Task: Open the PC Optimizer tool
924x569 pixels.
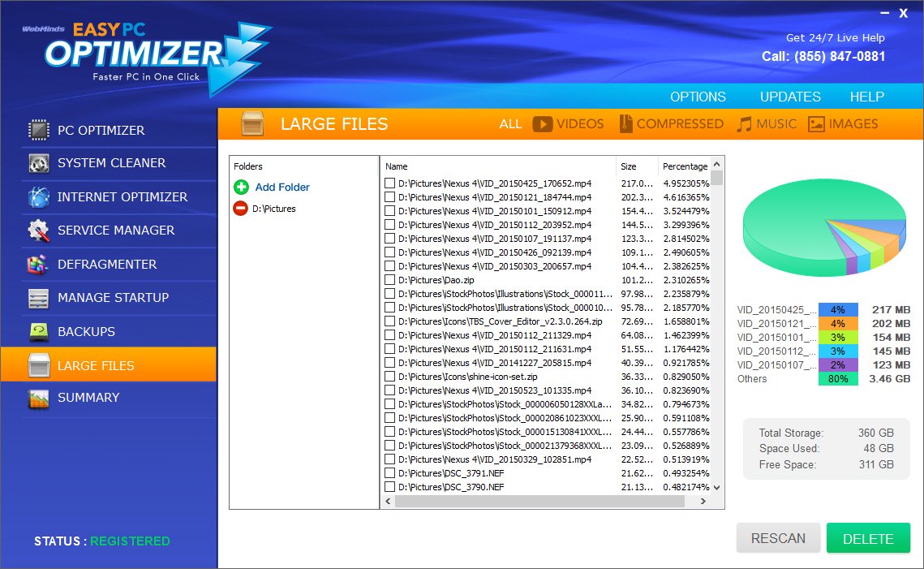Action: tap(100, 130)
